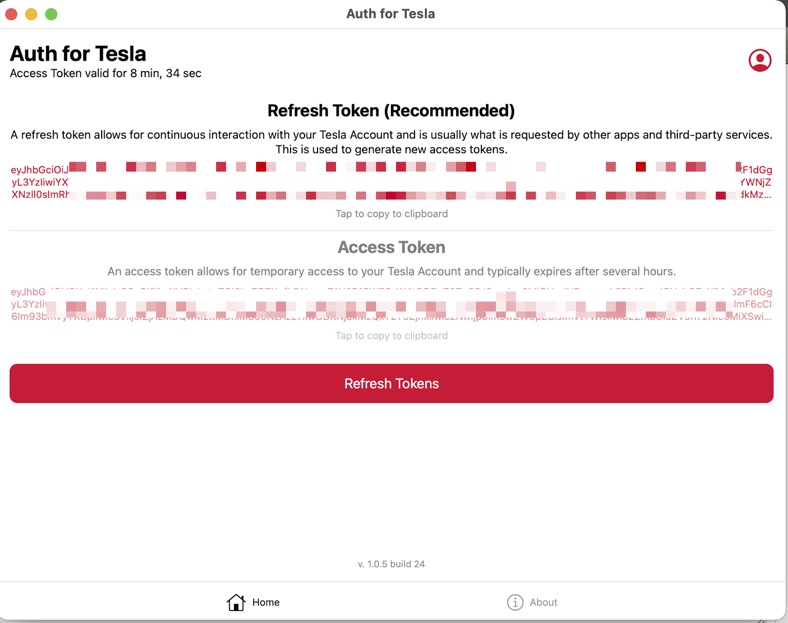
Task: Close window with red traffic light
Action: click(x=11, y=14)
